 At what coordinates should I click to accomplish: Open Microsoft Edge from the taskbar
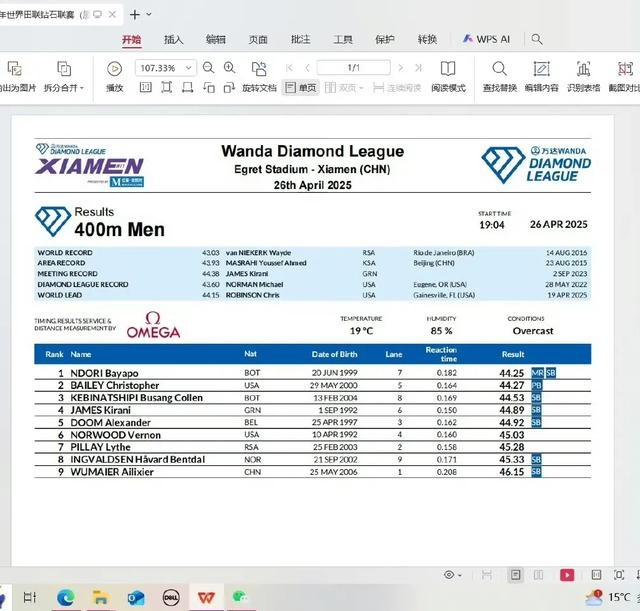click(65, 598)
